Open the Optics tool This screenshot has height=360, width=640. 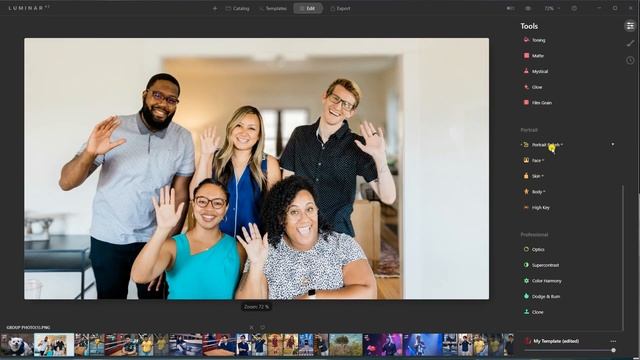(534, 249)
